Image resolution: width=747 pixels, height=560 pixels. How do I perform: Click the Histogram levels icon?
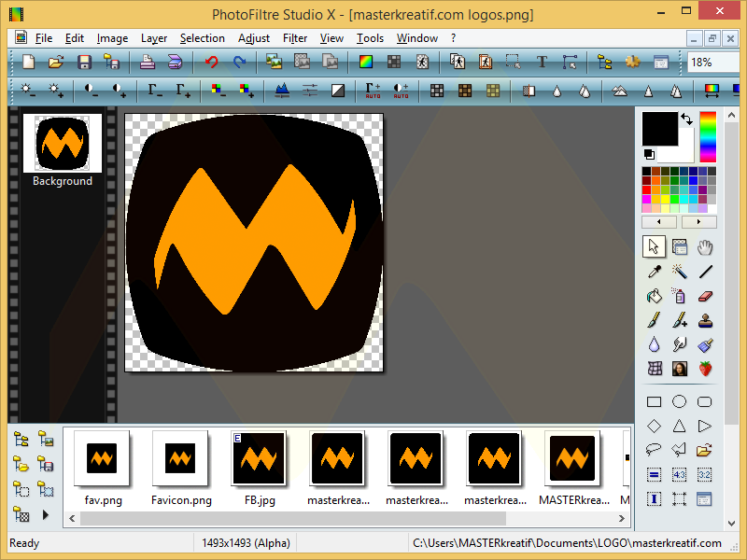[x=282, y=90]
